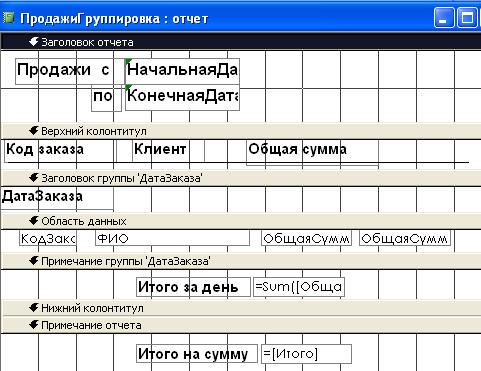Select the 'Клиент' column label
Viewport: 481px width, 371px height.
168,150
